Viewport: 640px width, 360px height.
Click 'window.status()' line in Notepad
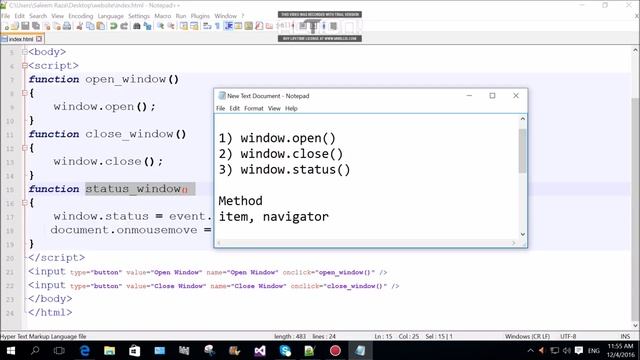pos(284,169)
